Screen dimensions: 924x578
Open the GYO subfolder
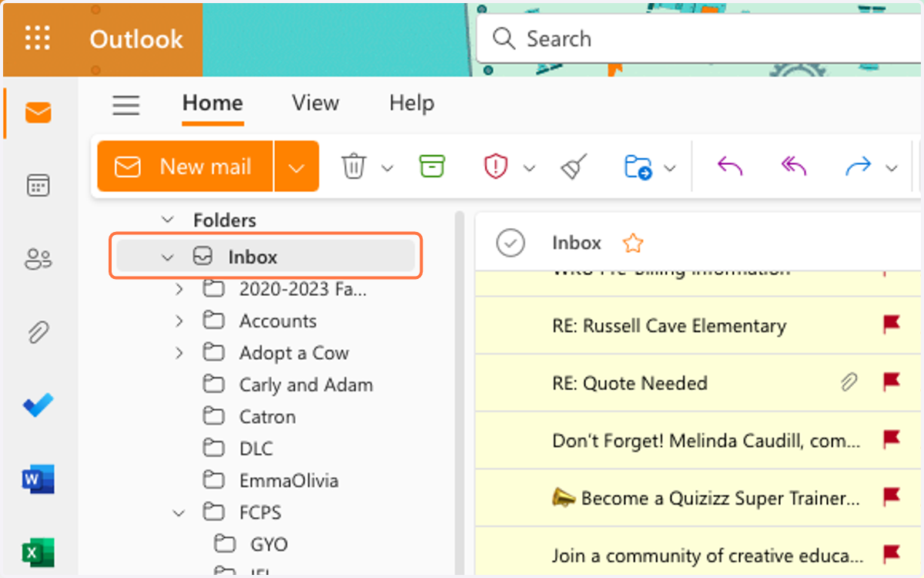(x=269, y=544)
